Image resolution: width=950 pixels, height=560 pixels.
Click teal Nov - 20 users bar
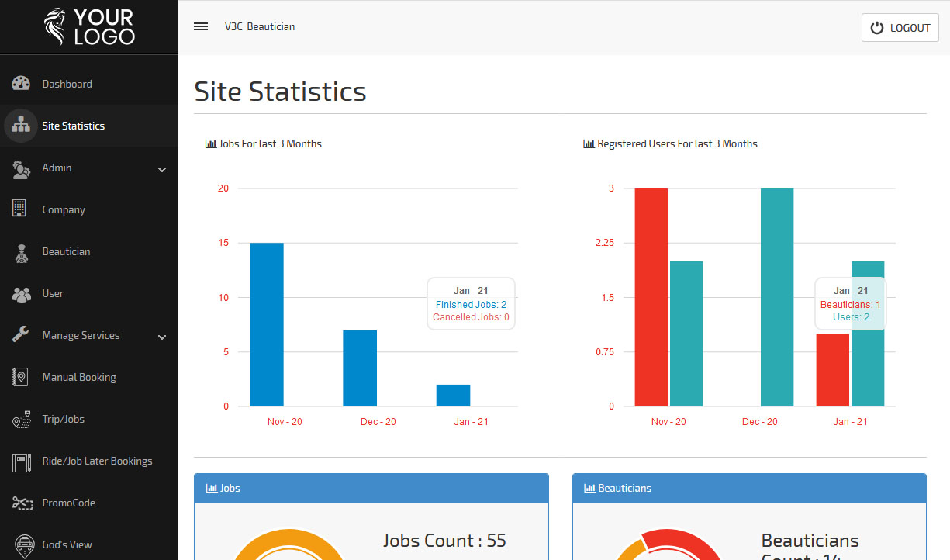pos(686,334)
